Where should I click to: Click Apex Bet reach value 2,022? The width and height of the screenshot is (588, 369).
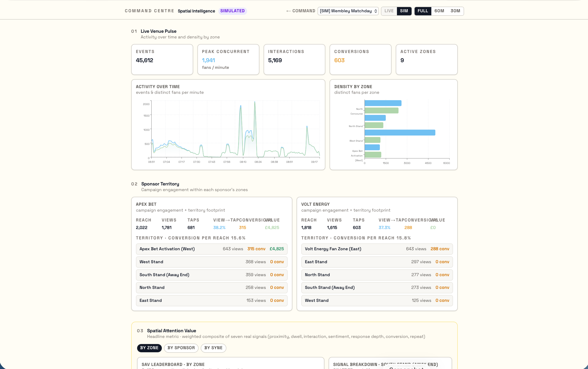point(142,227)
